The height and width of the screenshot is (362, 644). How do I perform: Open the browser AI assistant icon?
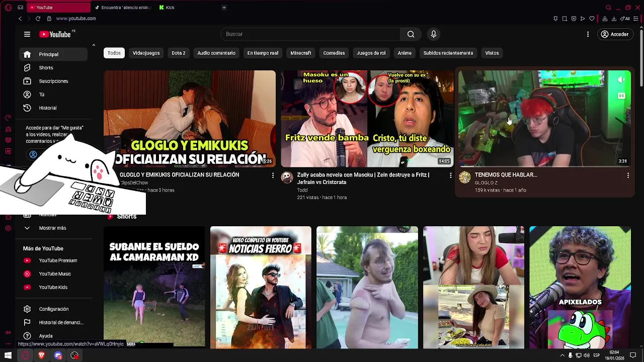pyautogui.click(x=625, y=19)
